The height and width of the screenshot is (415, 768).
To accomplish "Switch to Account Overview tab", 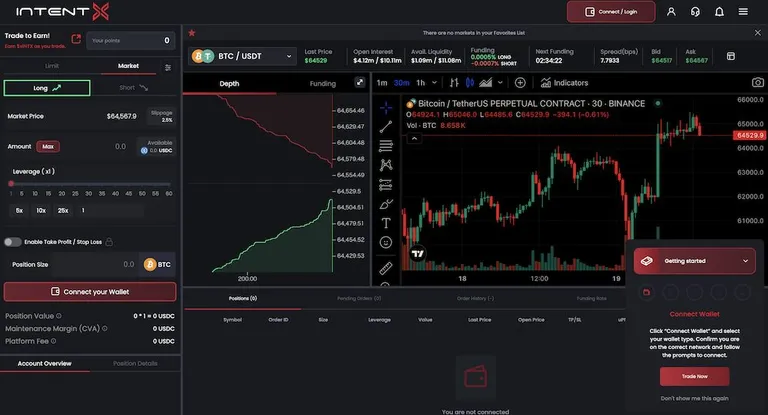I will pyautogui.click(x=45, y=364).
